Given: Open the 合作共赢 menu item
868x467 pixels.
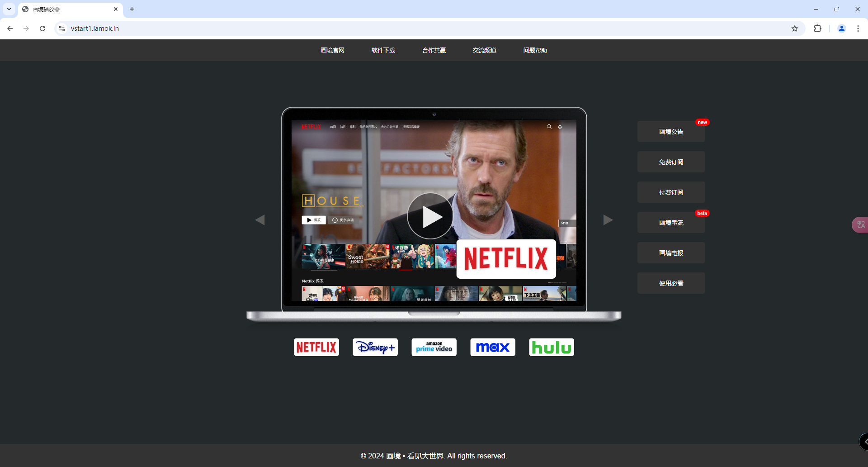Looking at the screenshot, I should pyautogui.click(x=434, y=50).
